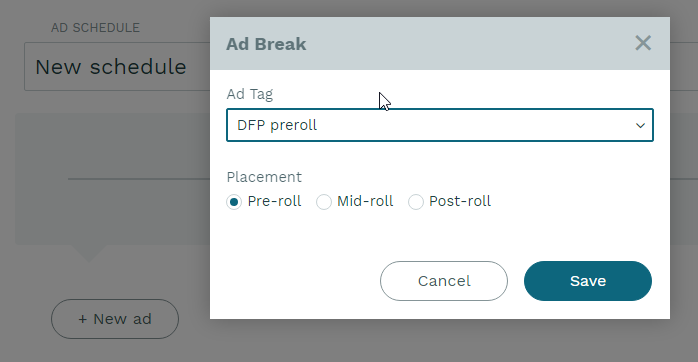Viewport: 698px width, 362px height.
Task: Click the Mid-roll label text
Action: tap(365, 201)
